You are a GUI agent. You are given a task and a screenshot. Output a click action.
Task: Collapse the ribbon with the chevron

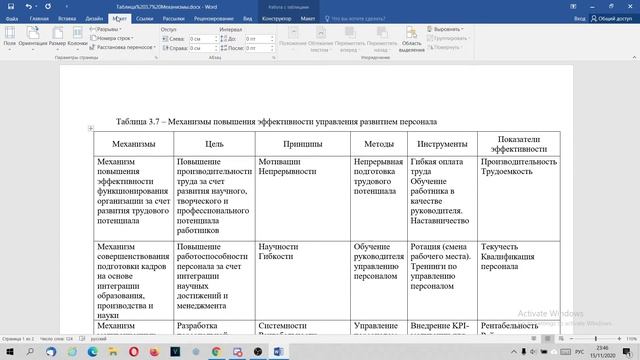coord(634,58)
